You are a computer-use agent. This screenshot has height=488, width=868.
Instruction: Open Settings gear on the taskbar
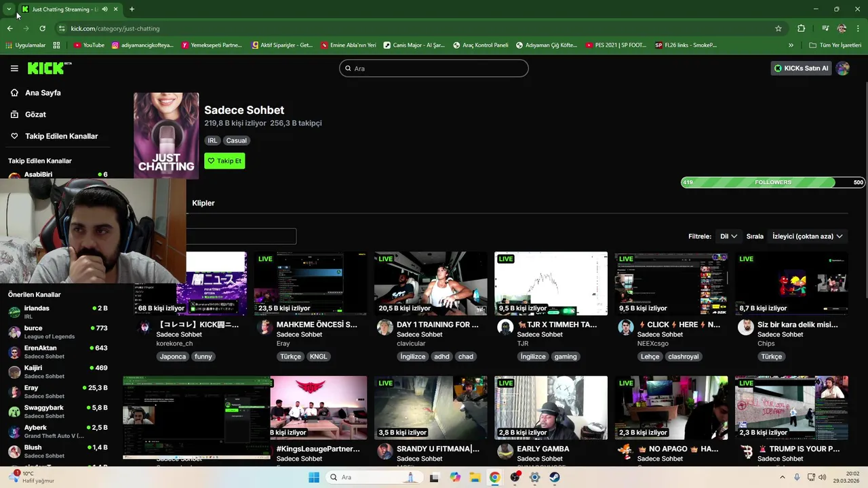pyautogui.click(x=535, y=477)
